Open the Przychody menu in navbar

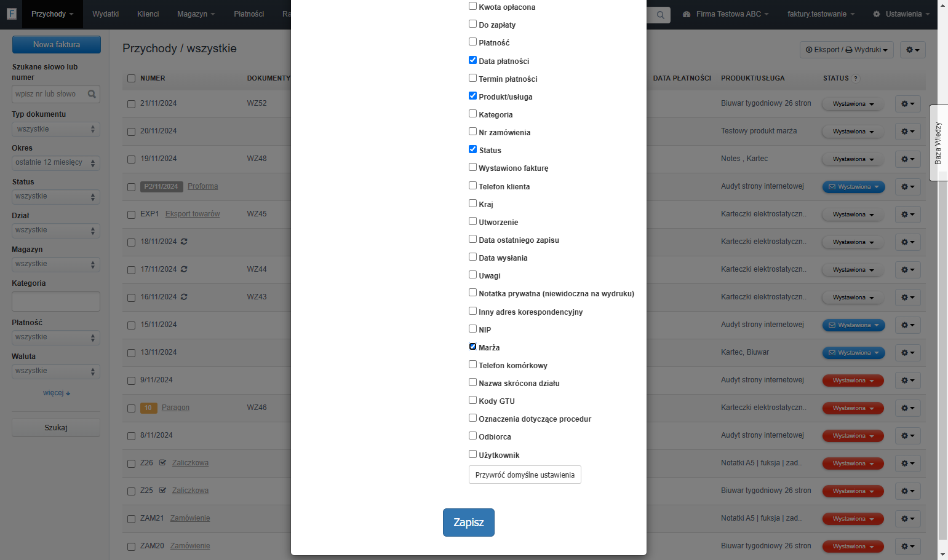click(52, 14)
